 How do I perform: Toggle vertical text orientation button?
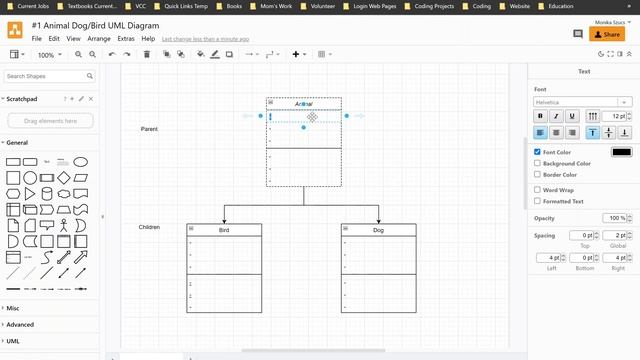593,116
